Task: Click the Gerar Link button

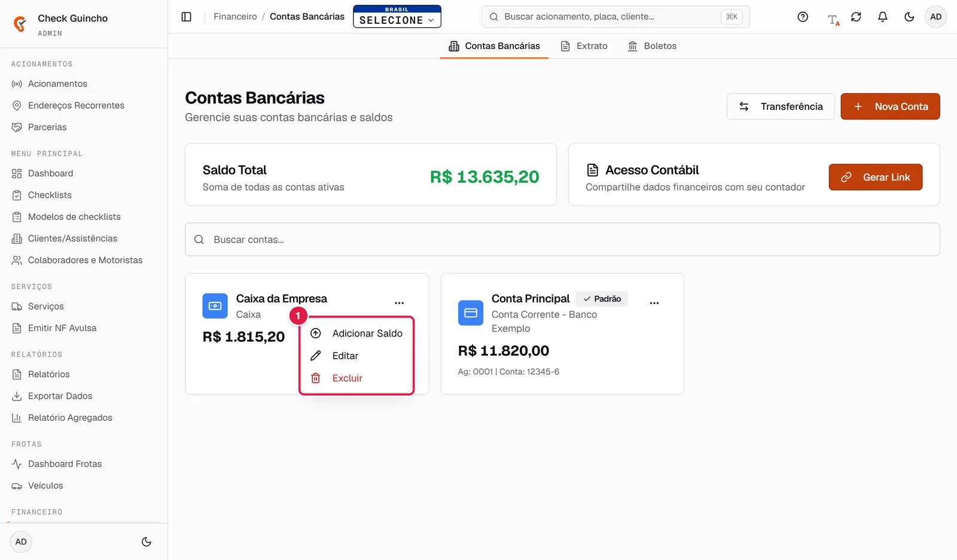Action: pos(876,177)
